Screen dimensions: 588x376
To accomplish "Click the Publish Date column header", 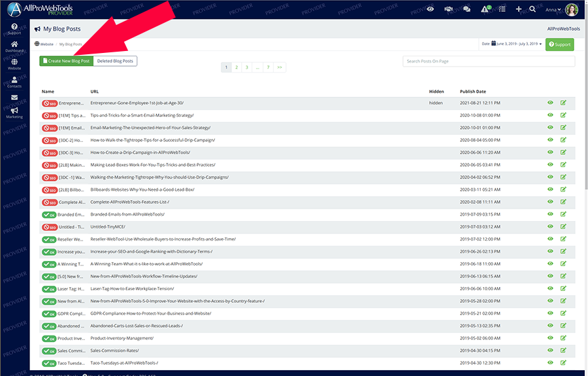I will pos(473,92).
